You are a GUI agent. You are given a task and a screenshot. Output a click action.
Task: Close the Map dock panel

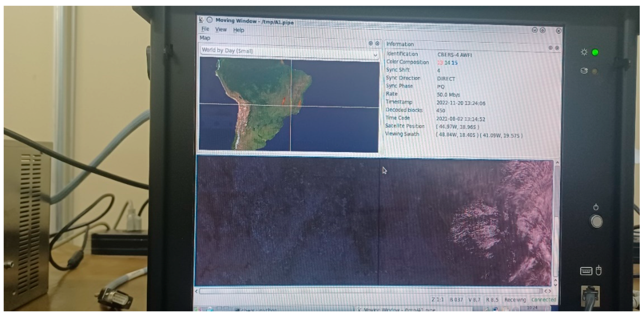(377, 43)
